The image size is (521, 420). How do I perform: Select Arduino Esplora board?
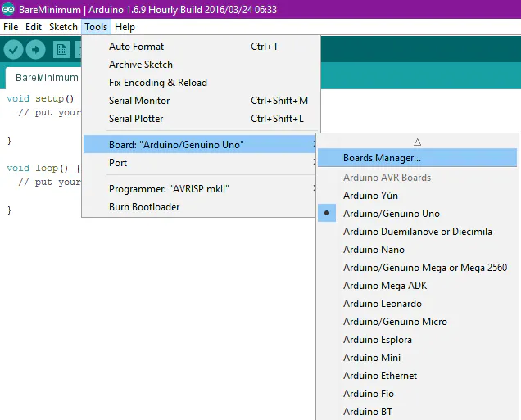(417, 340)
